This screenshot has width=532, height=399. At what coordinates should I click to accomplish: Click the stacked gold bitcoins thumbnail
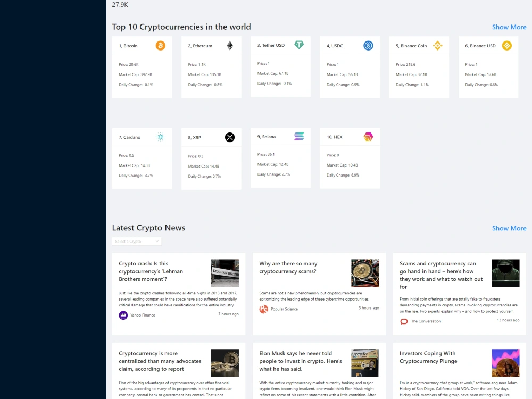[x=225, y=363]
